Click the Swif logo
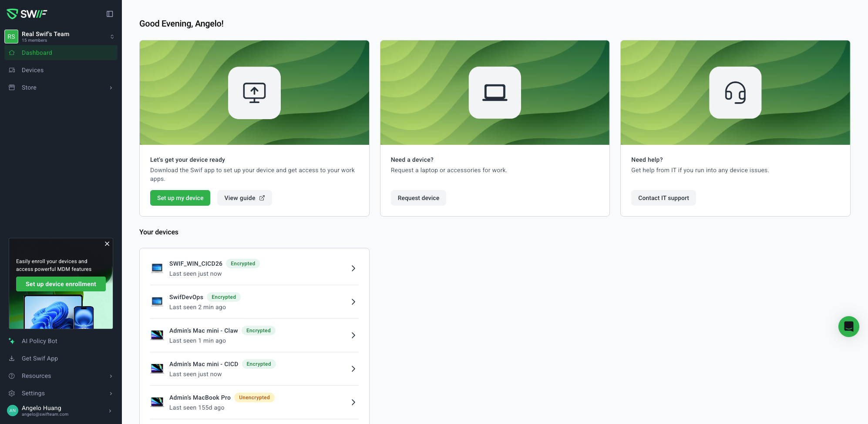This screenshot has width=868, height=424. 27,14
